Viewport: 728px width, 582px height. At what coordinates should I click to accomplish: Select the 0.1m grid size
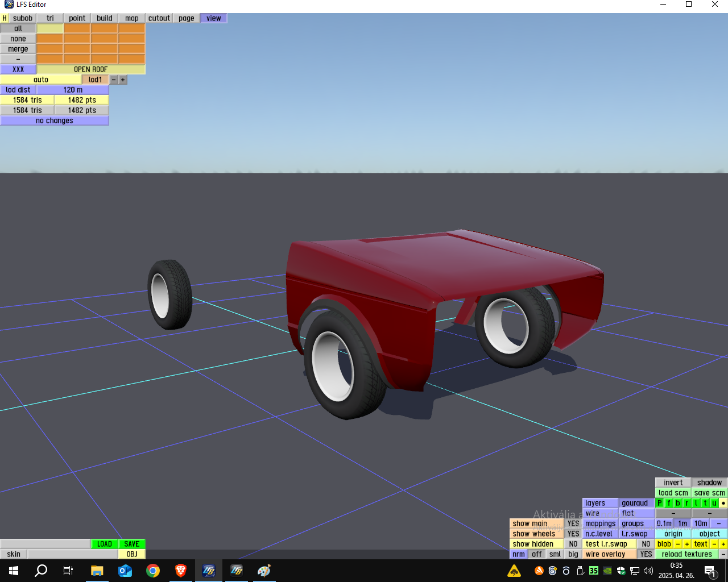coord(664,523)
